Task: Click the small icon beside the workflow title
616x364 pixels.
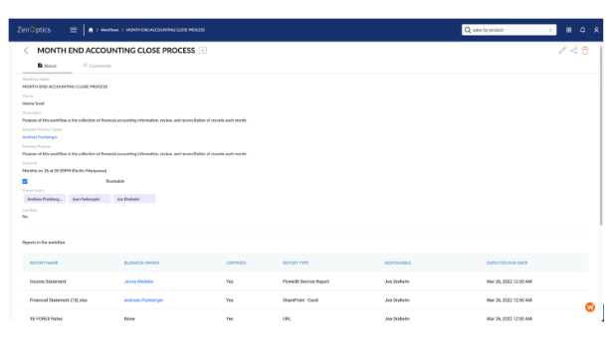Action: [203, 51]
